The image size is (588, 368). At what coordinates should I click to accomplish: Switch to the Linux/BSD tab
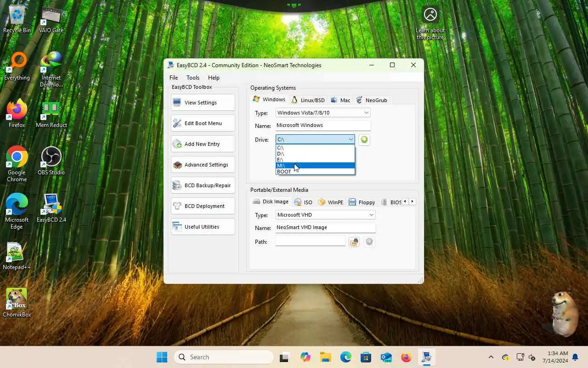point(308,100)
